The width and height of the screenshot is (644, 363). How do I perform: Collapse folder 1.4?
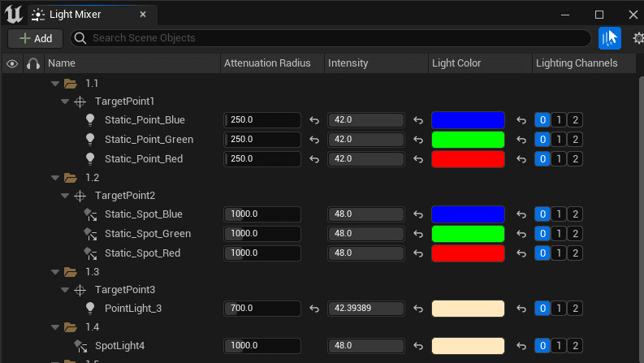(x=55, y=327)
